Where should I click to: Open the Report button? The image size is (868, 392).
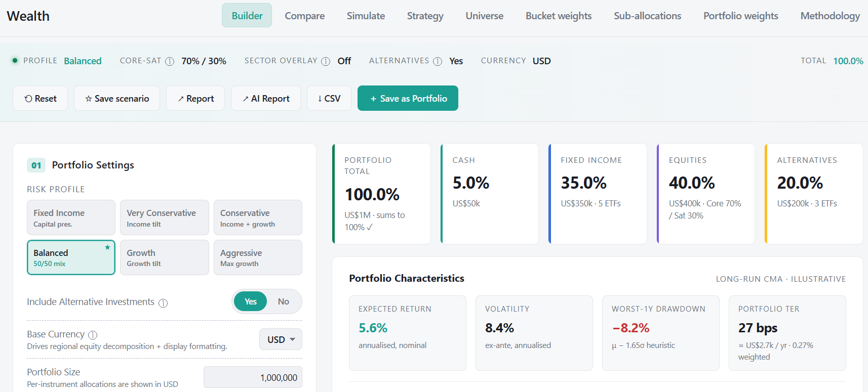pyautogui.click(x=195, y=98)
